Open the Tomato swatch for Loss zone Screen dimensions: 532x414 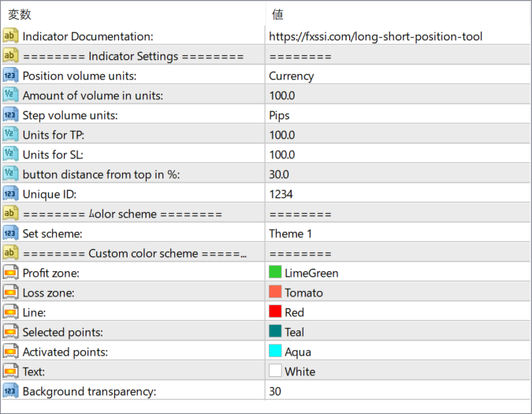tap(275, 292)
